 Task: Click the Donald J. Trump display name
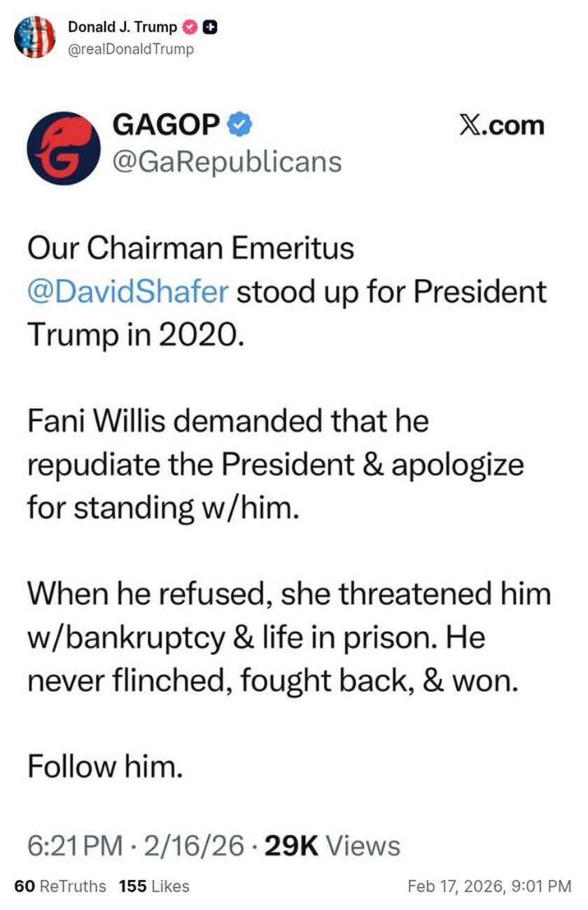pyautogui.click(x=120, y=27)
